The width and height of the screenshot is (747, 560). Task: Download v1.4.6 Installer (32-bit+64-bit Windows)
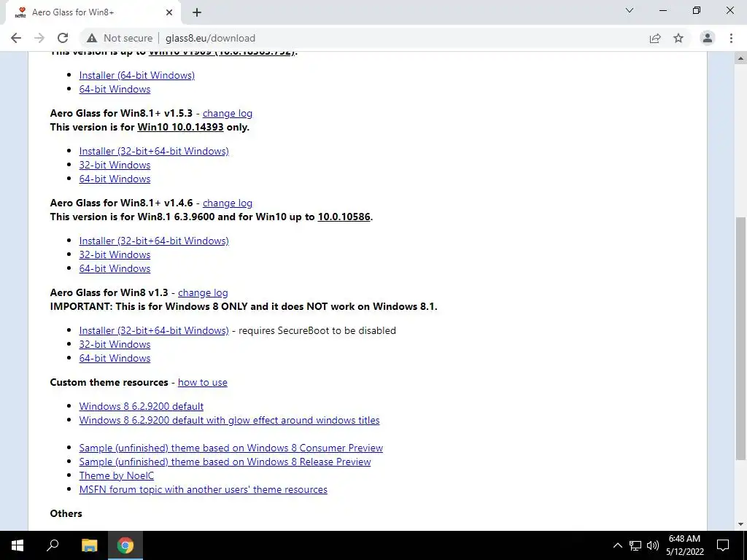(154, 241)
